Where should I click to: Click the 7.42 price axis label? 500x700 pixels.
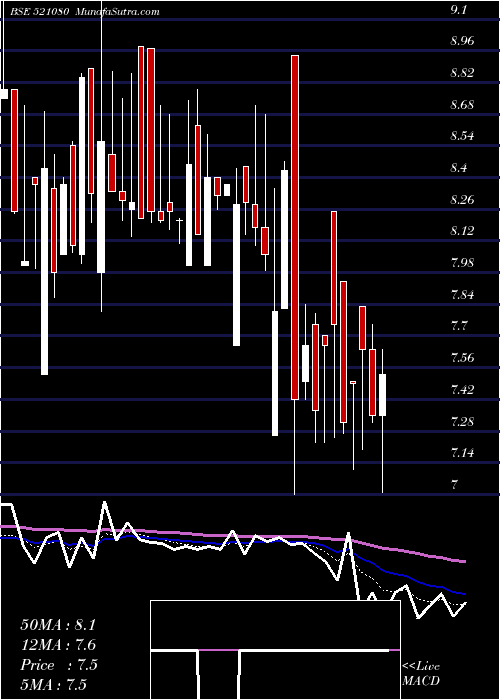click(462, 389)
